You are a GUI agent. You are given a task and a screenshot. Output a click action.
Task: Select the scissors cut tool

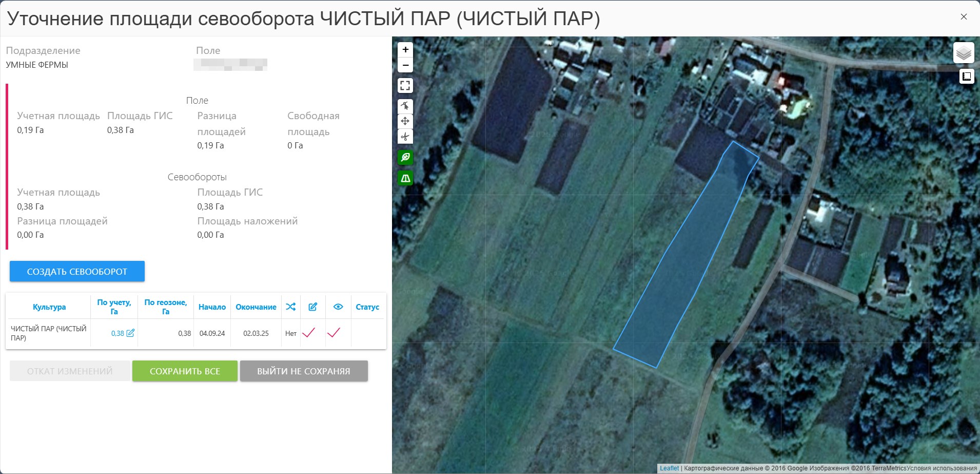(405, 137)
